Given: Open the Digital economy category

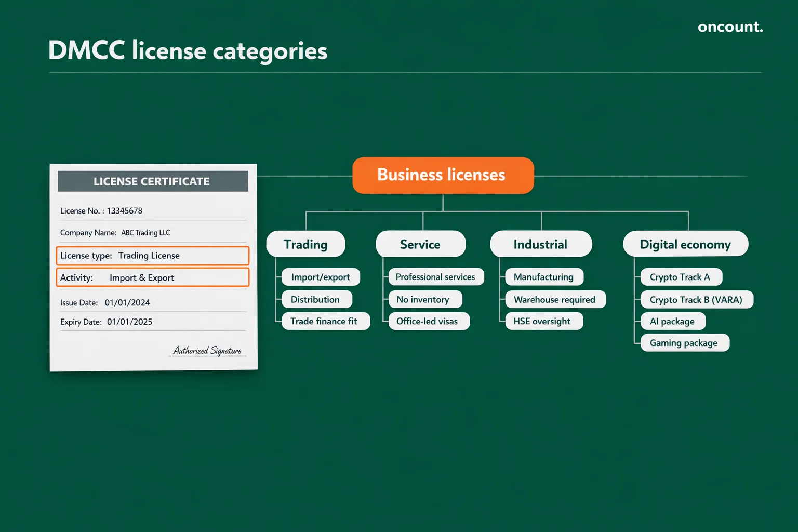Looking at the screenshot, I should [x=685, y=244].
